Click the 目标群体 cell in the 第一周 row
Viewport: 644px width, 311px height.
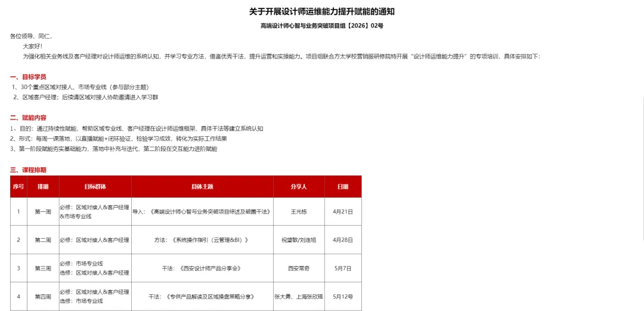pyautogui.click(x=95, y=211)
